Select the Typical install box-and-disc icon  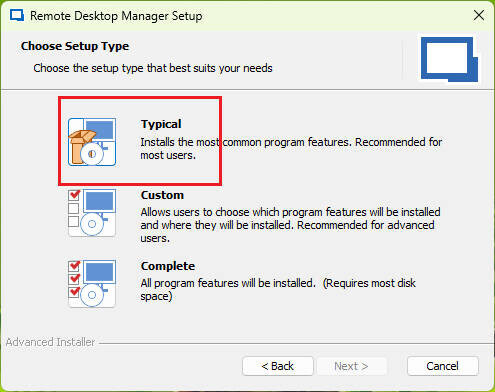pos(92,142)
